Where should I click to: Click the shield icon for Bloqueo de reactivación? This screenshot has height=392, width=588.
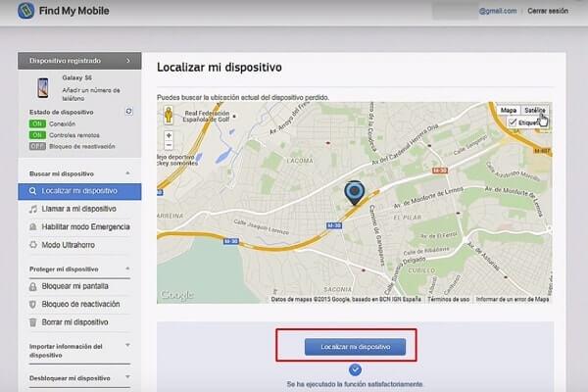[x=33, y=304]
